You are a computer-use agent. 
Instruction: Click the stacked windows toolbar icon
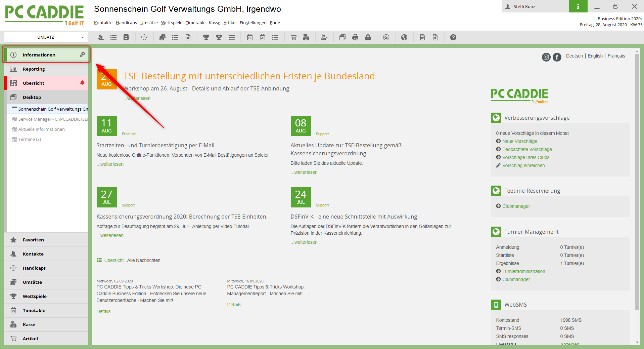click(342, 37)
